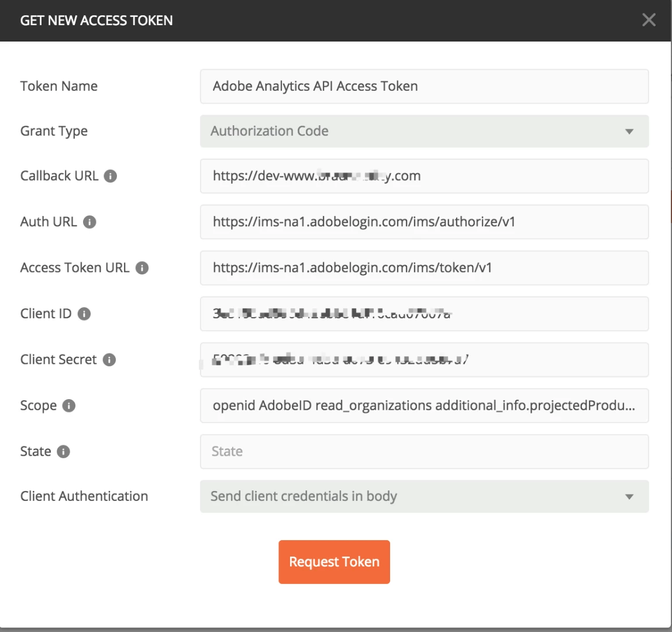Click info icon beside Client Secret
The image size is (672, 632).
pyautogui.click(x=109, y=360)
